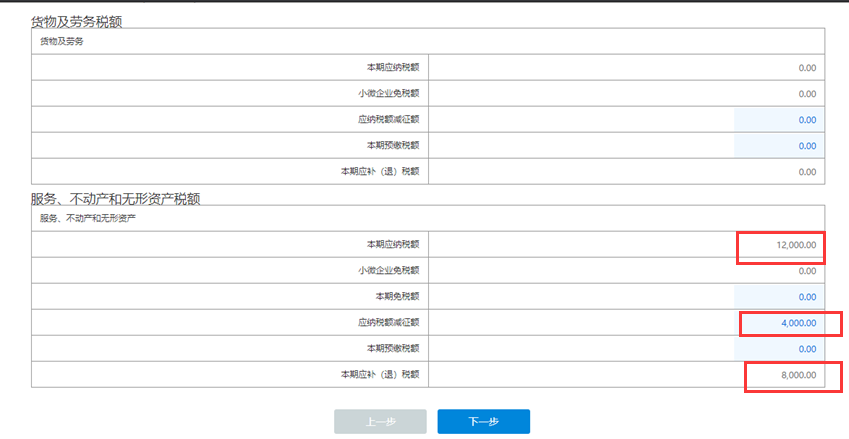Screen dimensions: 849x439
Task: Select the 12,000.00 本期应纳税额 value
Action: point(796,245)
